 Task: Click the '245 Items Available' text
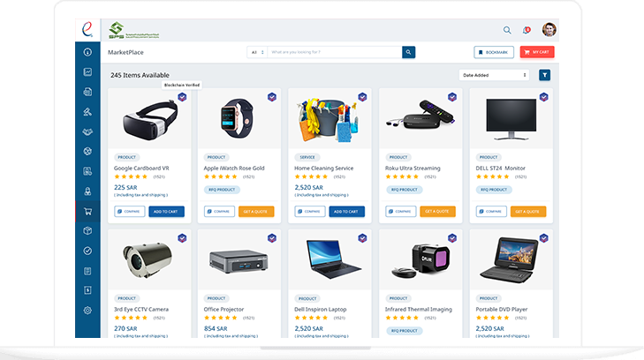[140, 75]
